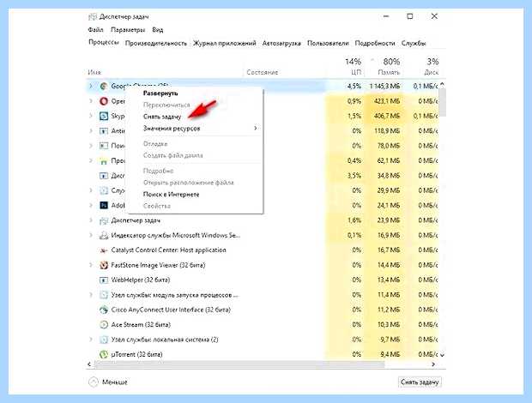Image resolution: width=532 pixels, height=403 pixels.
Task: Click the Skype process icon
Action: click(104, 116)
